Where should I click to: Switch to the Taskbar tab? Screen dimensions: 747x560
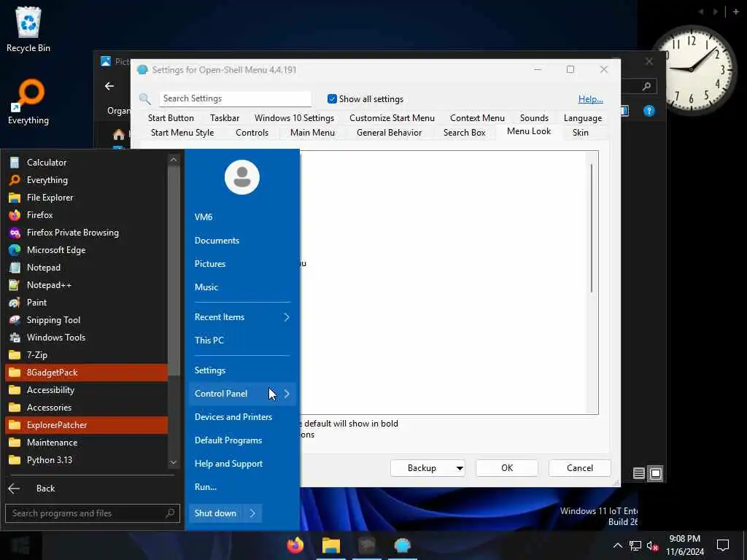pyautogui.click(x=225, y=118)
